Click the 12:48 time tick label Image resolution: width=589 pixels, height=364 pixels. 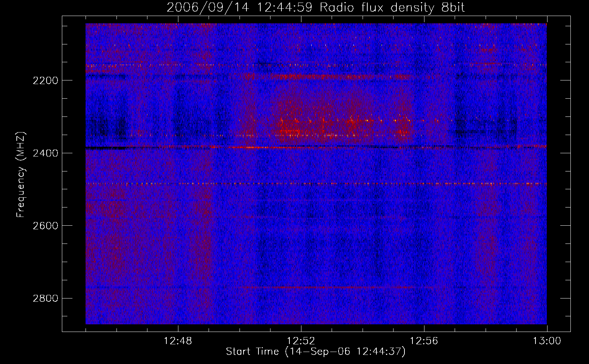point(178,341)
